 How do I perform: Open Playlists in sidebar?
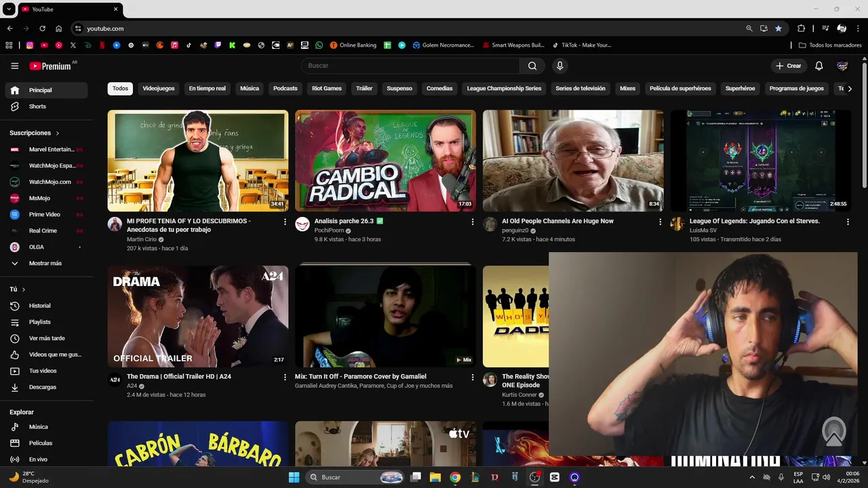[x=46, y=322]
